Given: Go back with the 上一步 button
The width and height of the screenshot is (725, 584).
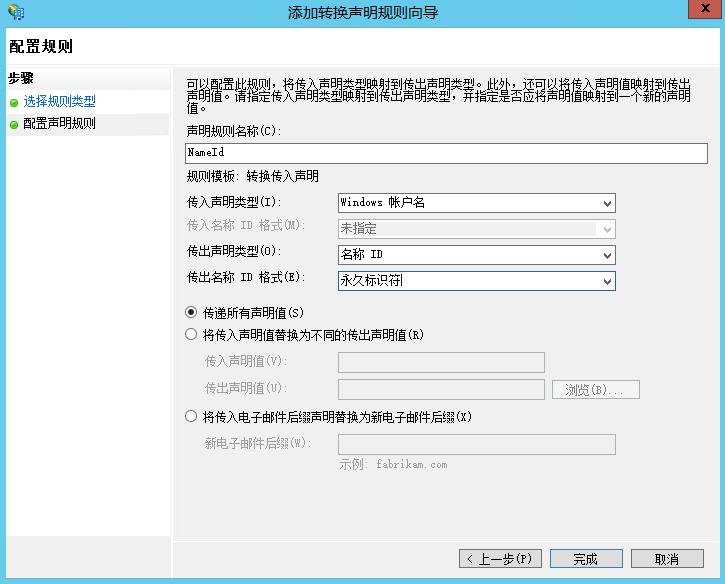Looking at the screenshot, I should (x=500, y=558).
